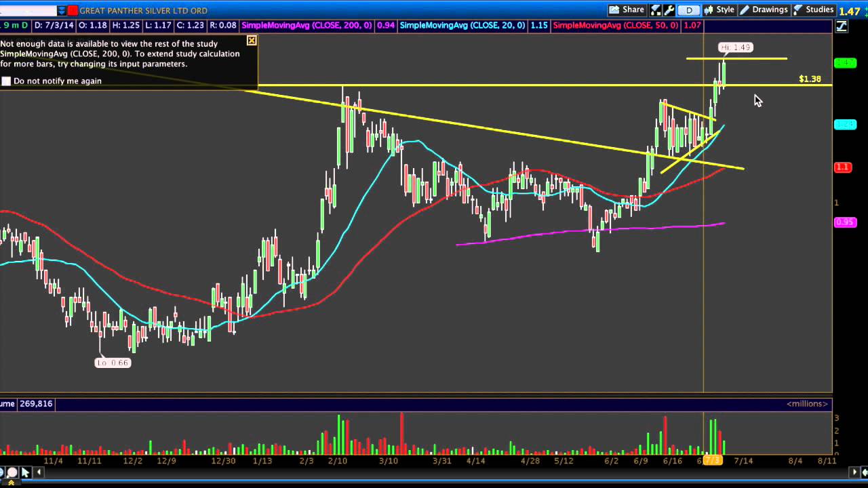The height and width of the screenshot is (488, 868).
Task: Click the red square next to the symbol name
Action: [73, 10]
